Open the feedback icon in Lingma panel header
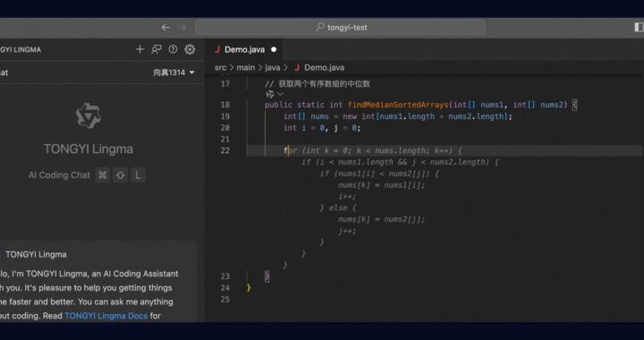Viewport: 644px width, 340px height. pos(156,49)
